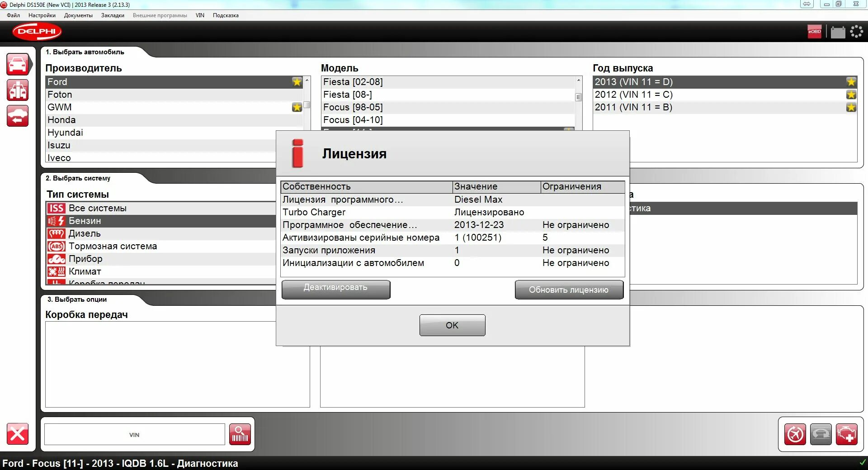Click the climate system icon
This screenshot has width=868, height=470.
tap(57, 271)
